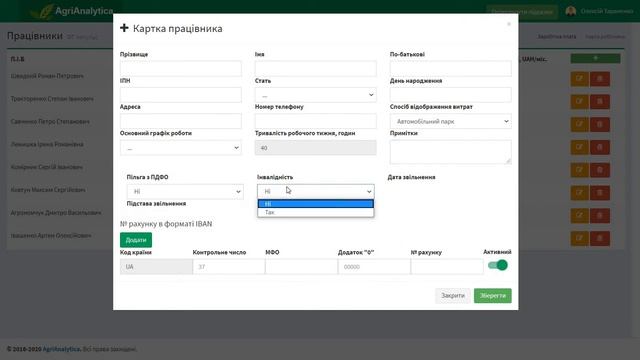Viewport: 640px width, 360px height.
Task: Open Спосіб відображення витрат dropdown
Action: (x=451, y=121)
